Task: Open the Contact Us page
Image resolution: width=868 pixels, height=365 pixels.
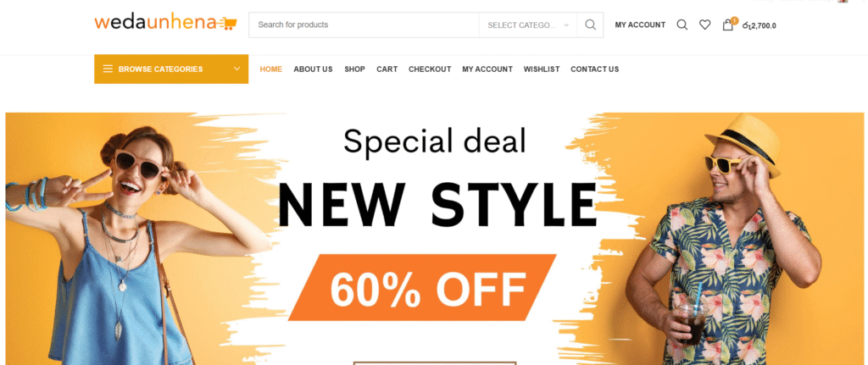Action: pyautogui.click(x=594, y=69)
